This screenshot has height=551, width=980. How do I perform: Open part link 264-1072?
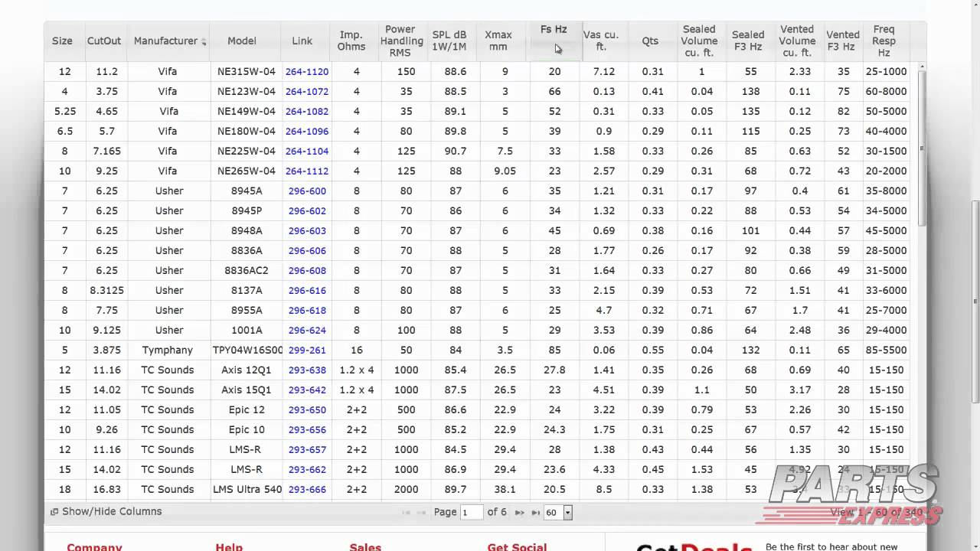point(307,91)
